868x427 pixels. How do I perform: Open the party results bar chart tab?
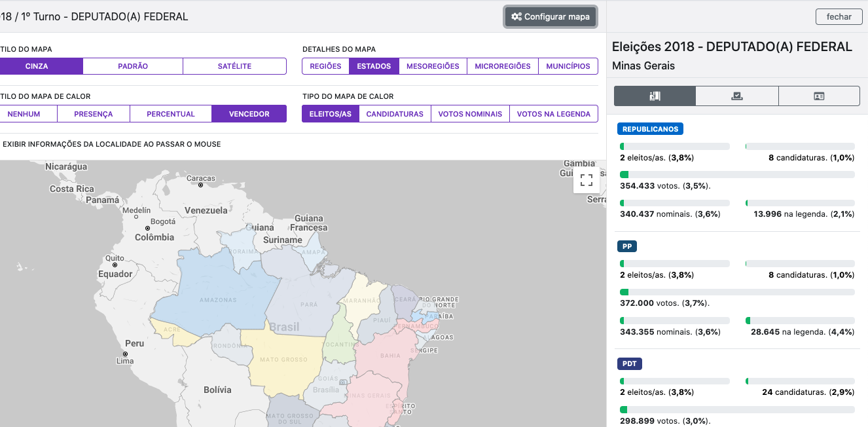coord(654,96)
